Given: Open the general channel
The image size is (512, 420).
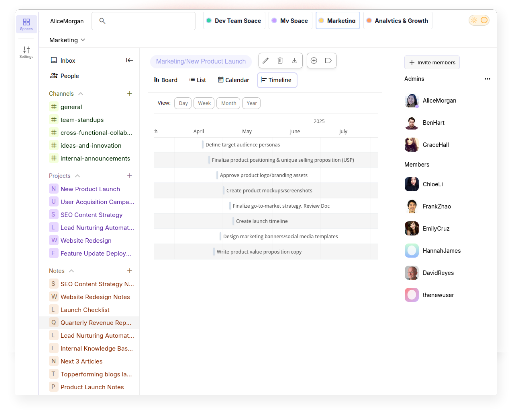Looking at the screenshot, I should [66, 107].
